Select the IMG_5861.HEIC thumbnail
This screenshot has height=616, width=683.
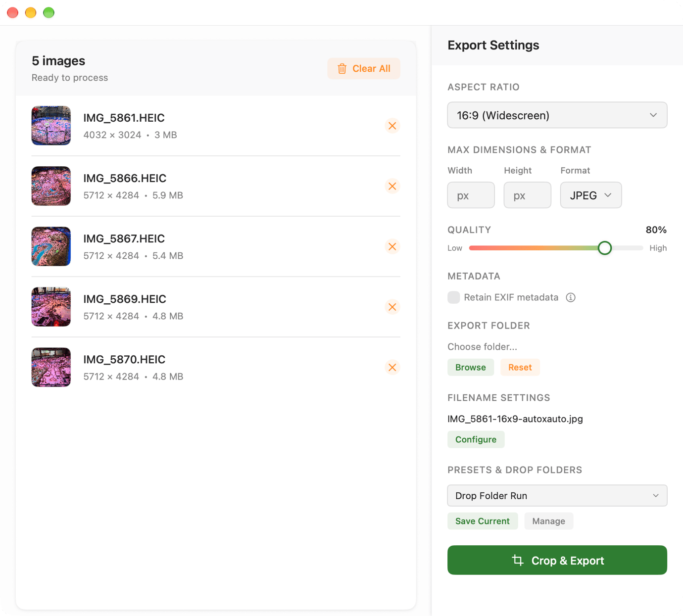(51, 126)
